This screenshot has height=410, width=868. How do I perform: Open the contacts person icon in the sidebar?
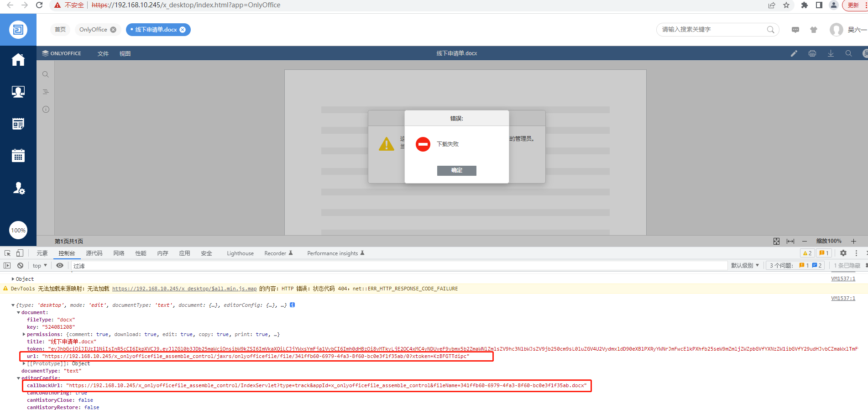point(18,92)
